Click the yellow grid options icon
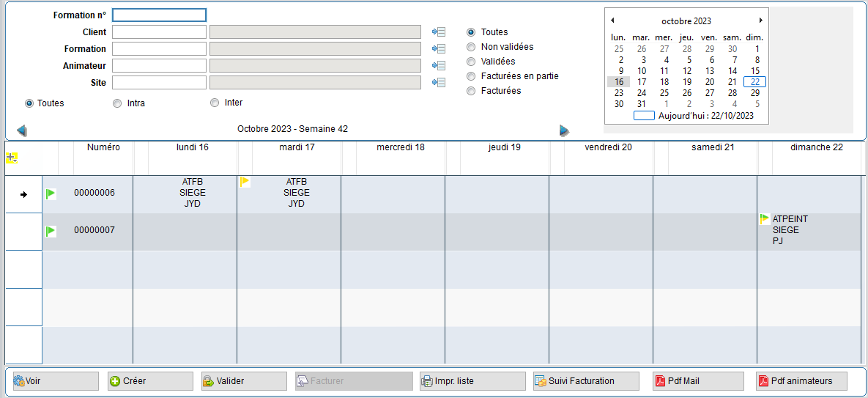The width and height of the screenshot is (868, 398). pos(12,158)
